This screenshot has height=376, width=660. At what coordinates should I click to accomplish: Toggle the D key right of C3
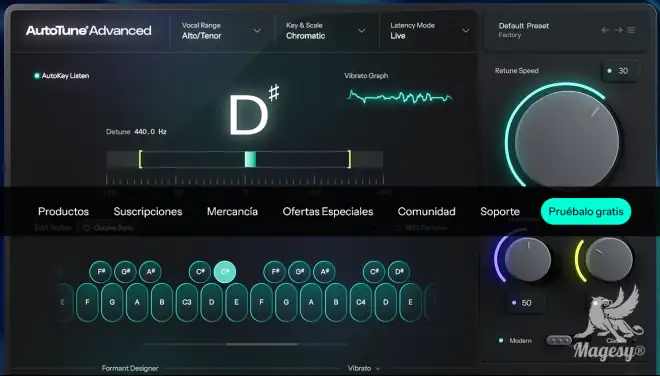click(x=211, y=302)
